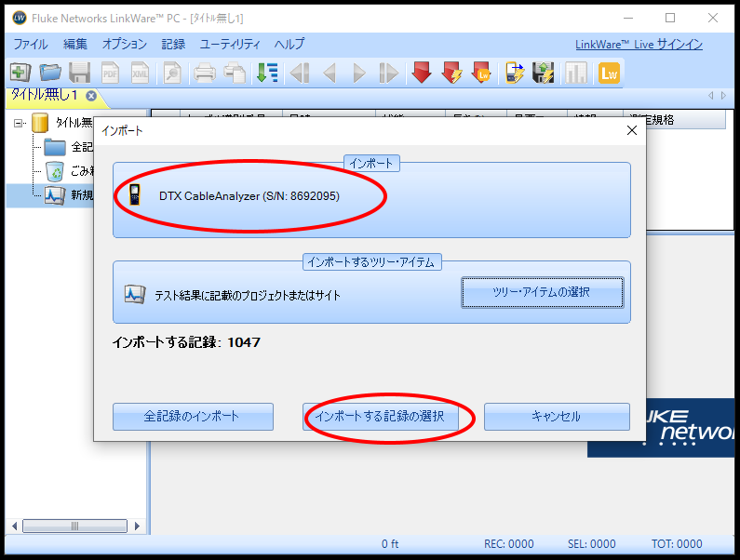Close the タイトル無し1 tab with x icon
Image resolution: width=740 pixels, height=560 pixels.
91,96
